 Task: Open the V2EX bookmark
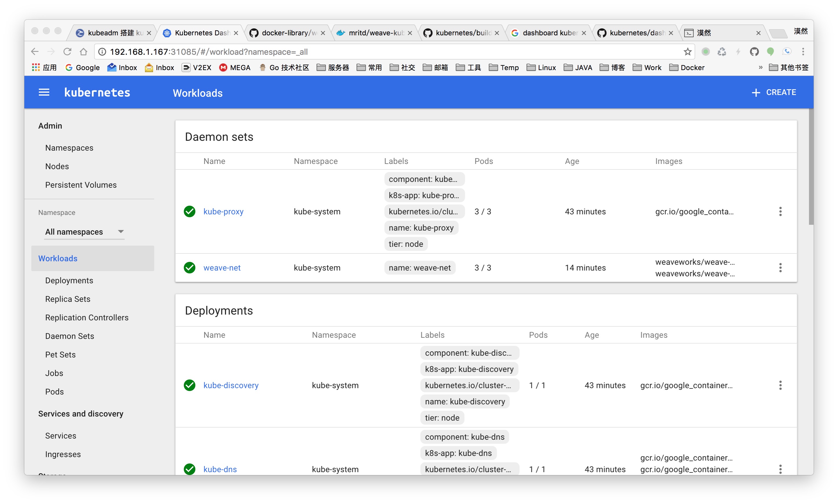pyautogui.click(x=197, y=67)
